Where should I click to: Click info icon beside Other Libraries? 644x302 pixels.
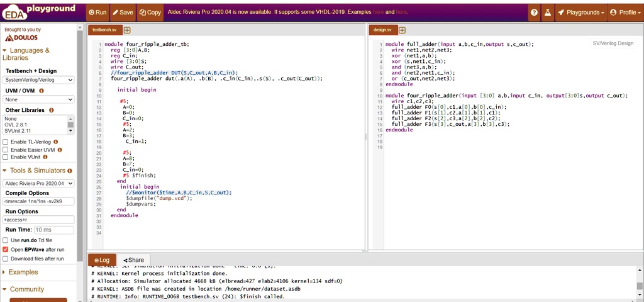click(x=51, y=110)
